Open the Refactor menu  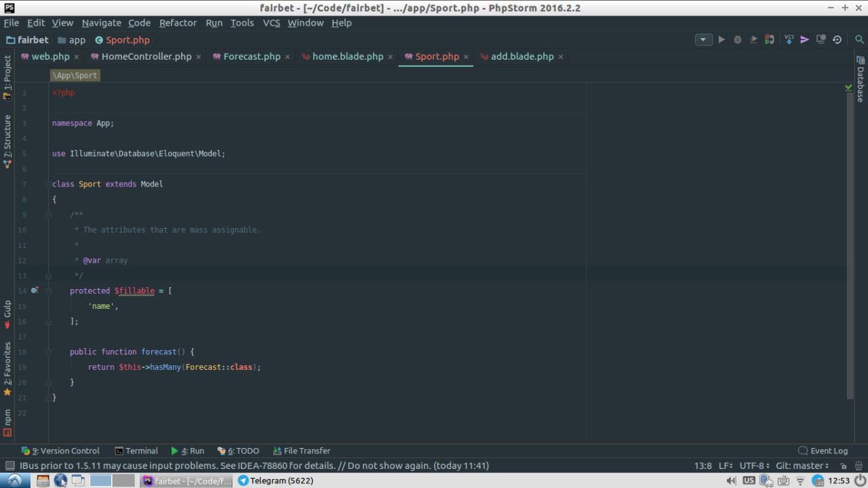(x=178, y=22)
